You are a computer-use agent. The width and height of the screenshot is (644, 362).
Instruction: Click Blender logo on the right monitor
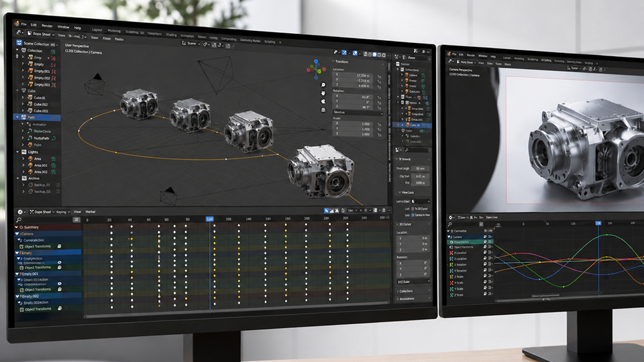449,54
